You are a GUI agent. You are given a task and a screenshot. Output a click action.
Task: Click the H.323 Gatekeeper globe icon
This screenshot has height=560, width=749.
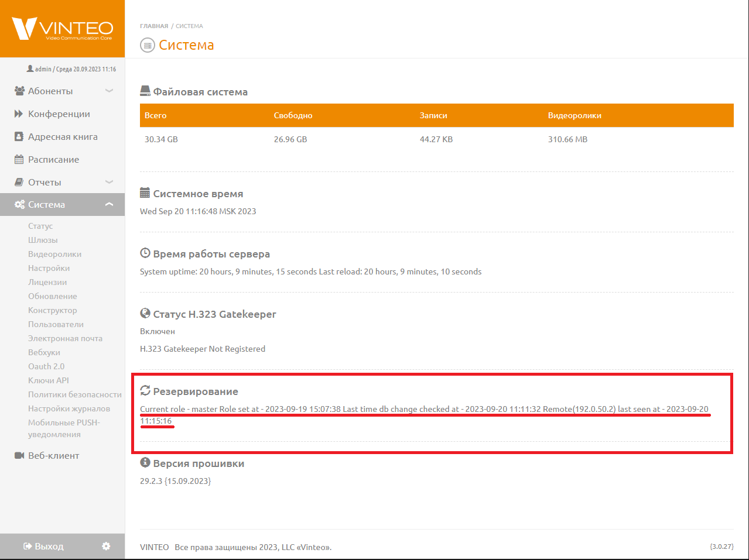pyautogui.click(x=145, y=313)
